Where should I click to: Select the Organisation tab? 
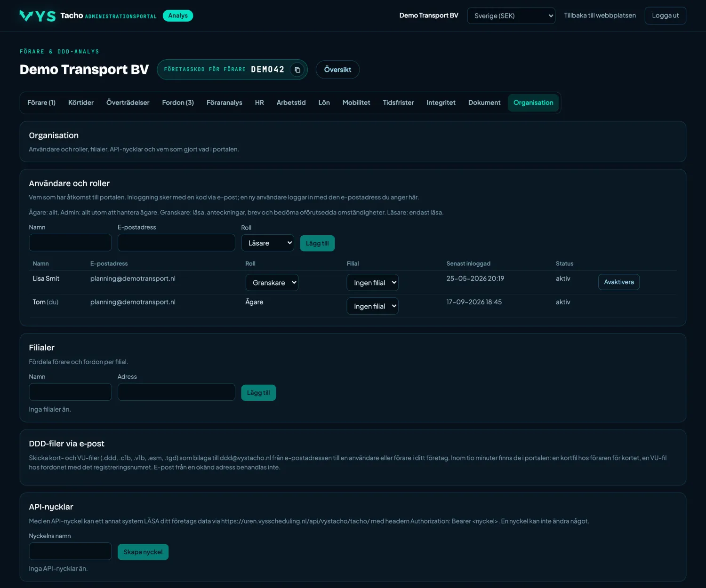tap(533, 103)
